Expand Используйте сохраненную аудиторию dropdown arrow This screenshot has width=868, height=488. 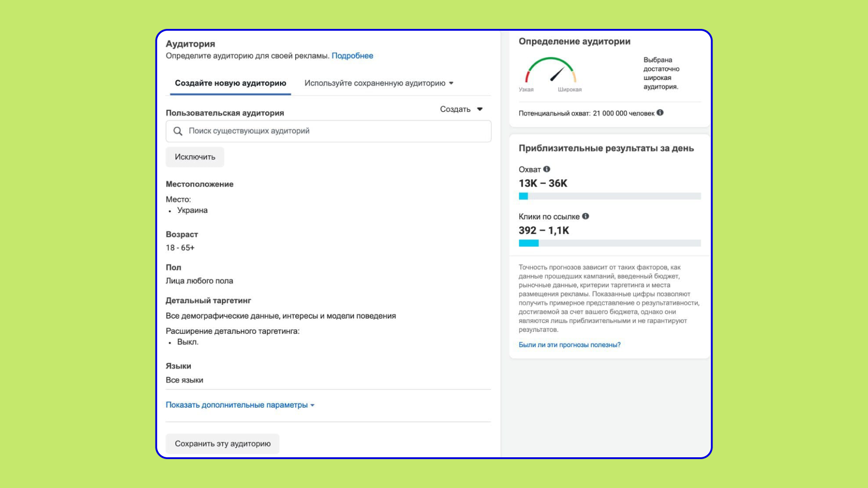pos(451,83)
